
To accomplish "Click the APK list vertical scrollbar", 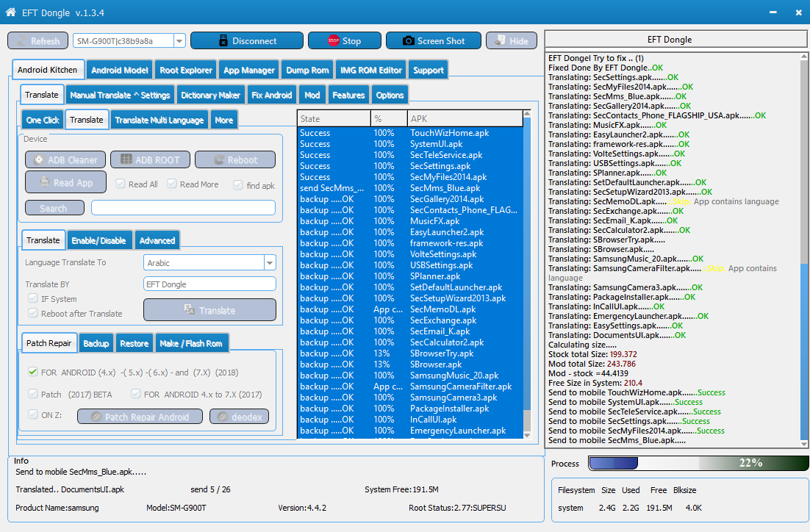I will click(x=527, y=274).
